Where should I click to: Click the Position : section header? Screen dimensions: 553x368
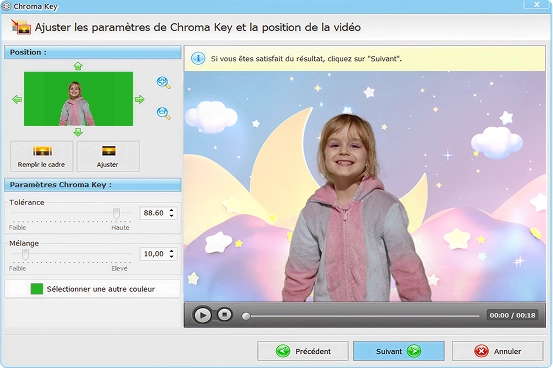coord(93,52)
